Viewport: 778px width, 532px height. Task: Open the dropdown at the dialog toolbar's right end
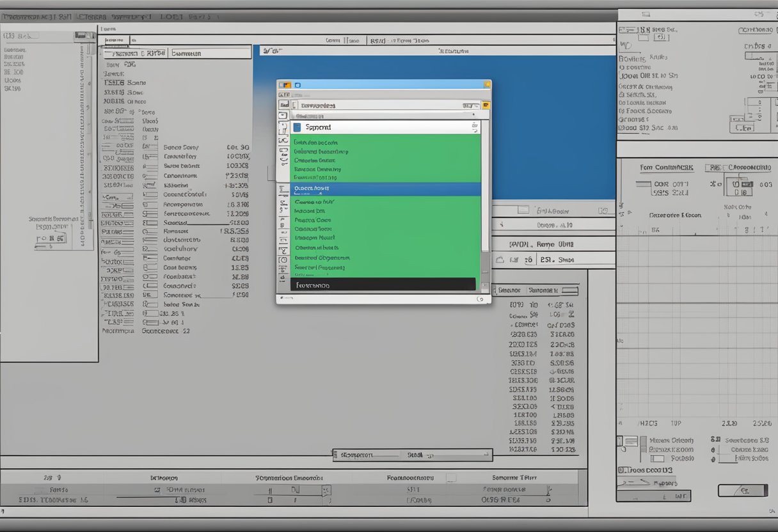click(x=470, y=105)
